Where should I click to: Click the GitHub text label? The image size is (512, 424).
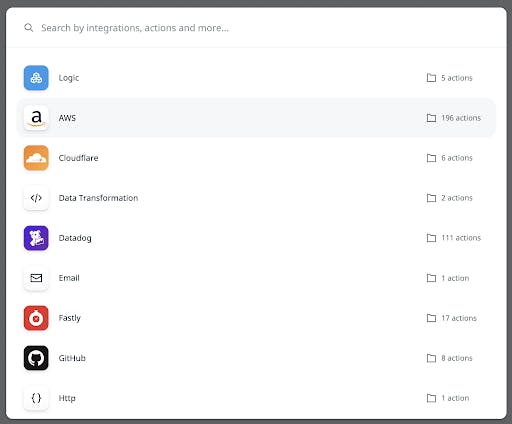coord(72,358)
